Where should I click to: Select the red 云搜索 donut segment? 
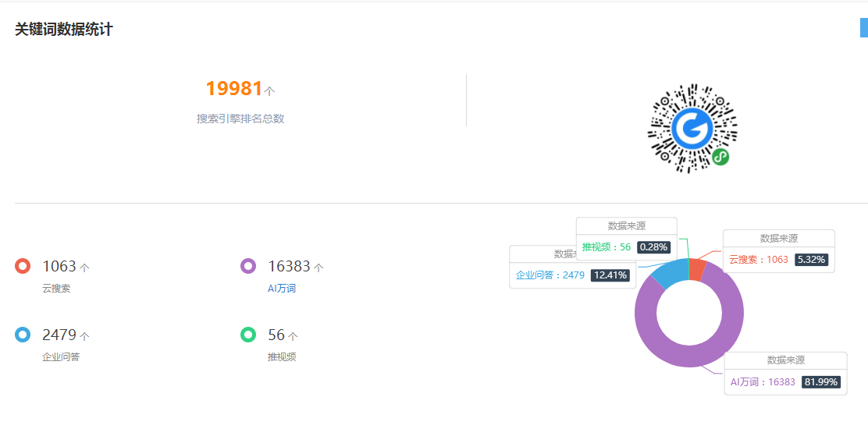[698, 269]
